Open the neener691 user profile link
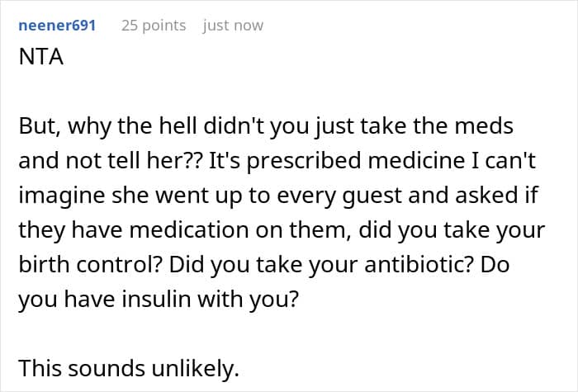The width and height of the screenshot is (578, 392). [57, 26]
